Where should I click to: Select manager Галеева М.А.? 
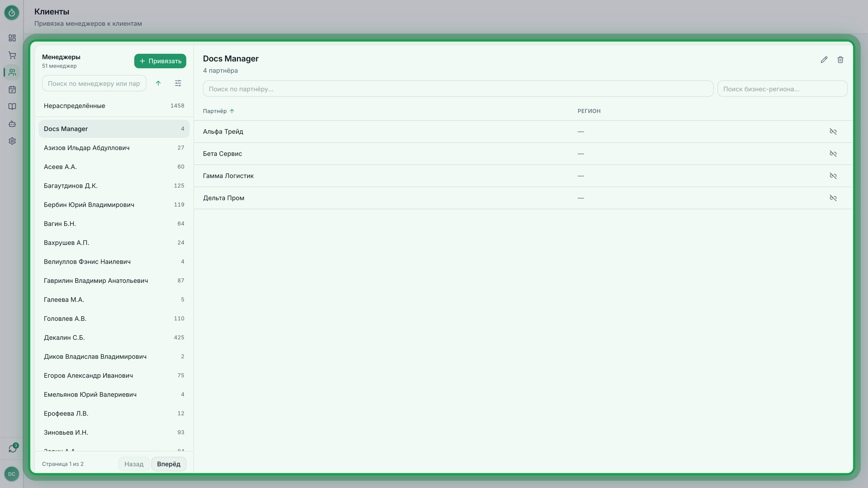point(114,299)
